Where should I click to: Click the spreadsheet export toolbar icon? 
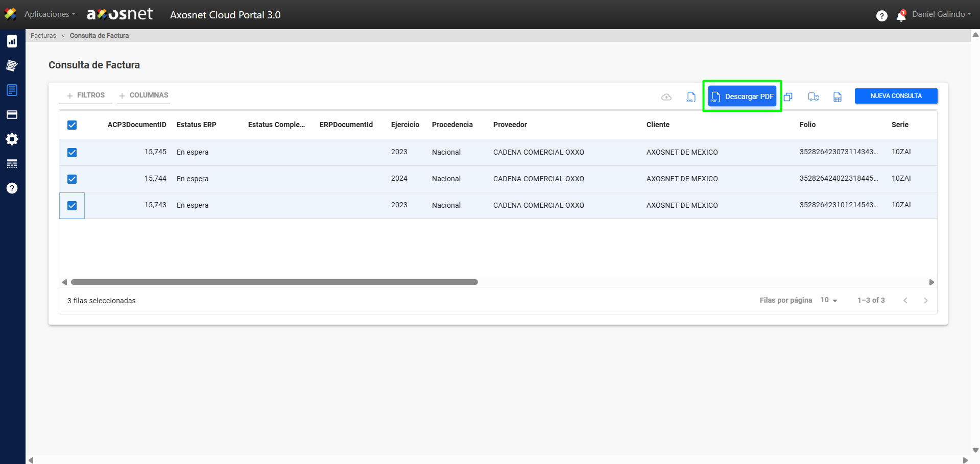(x=838, y=97)
